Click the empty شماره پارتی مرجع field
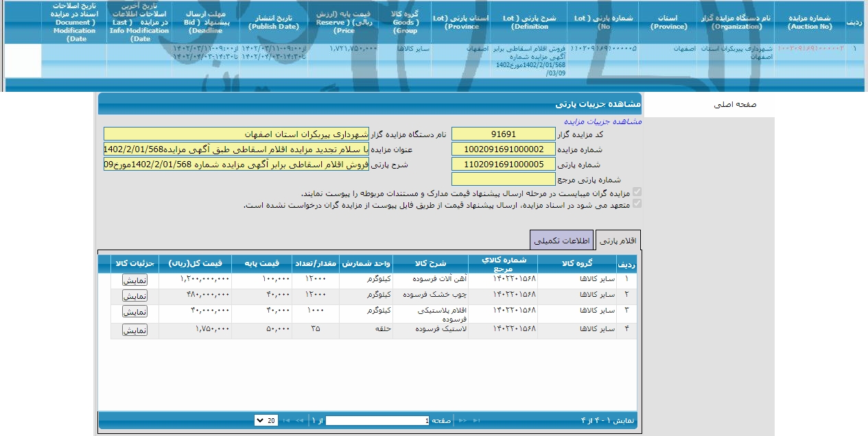 tap(504, 180)
